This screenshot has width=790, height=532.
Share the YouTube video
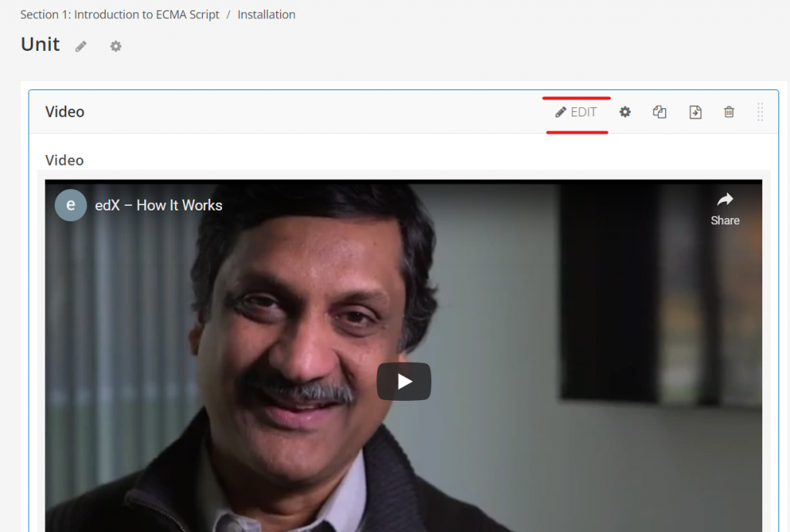(x=725, y=209)
